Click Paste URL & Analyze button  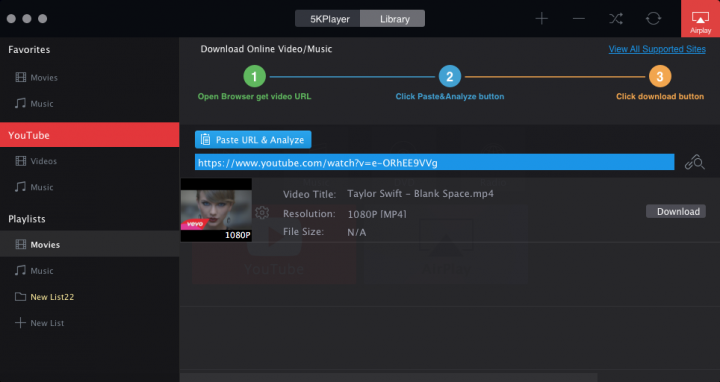pos(253,140)
